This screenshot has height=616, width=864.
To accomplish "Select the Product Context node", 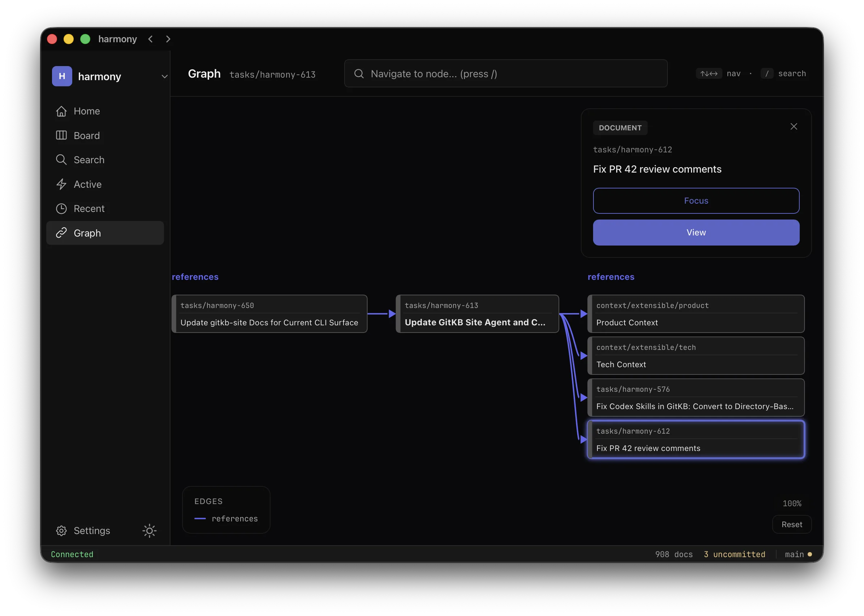I will (696, 314).
